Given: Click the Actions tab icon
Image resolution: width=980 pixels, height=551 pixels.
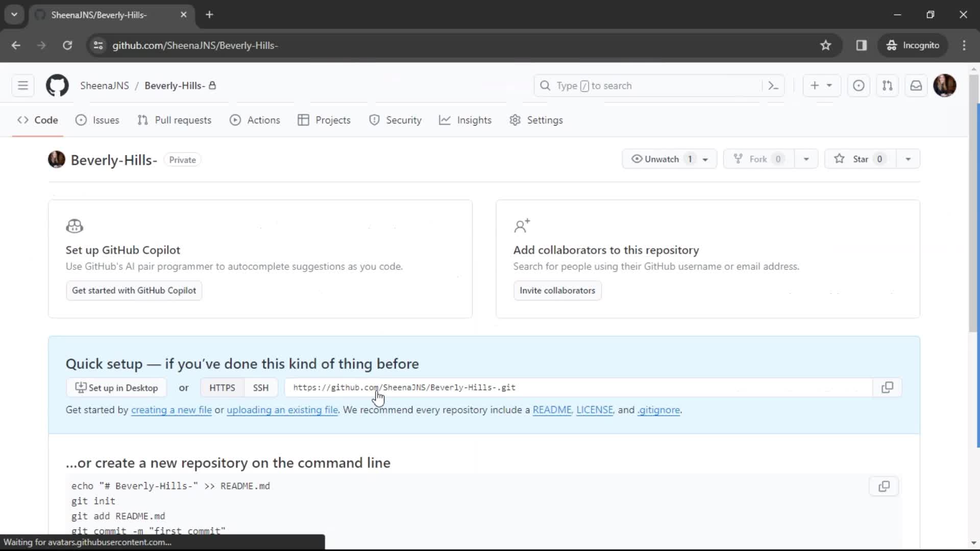Looking at the screenshot, I should pyautogui.click(x=235, y=120).
